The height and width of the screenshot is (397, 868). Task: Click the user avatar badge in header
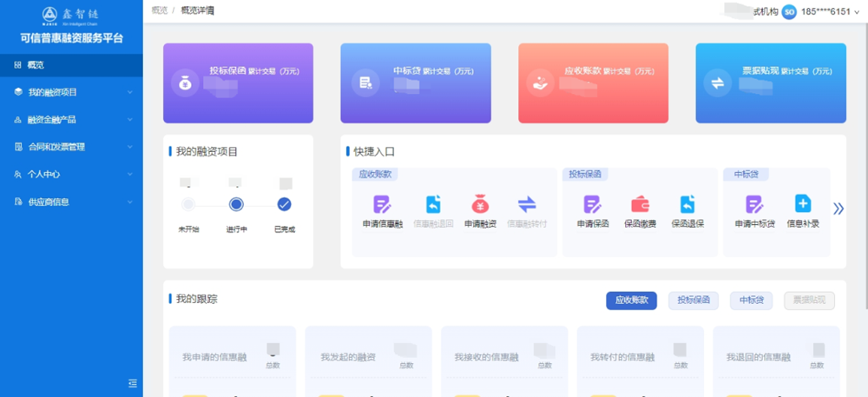(x=789, y=11)
